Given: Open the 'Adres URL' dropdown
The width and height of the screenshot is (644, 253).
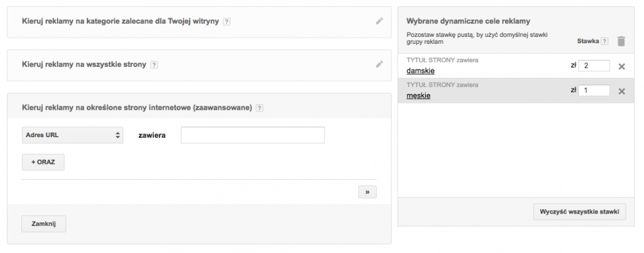Looking at the screenshot, I should click(x=73, y=135).
